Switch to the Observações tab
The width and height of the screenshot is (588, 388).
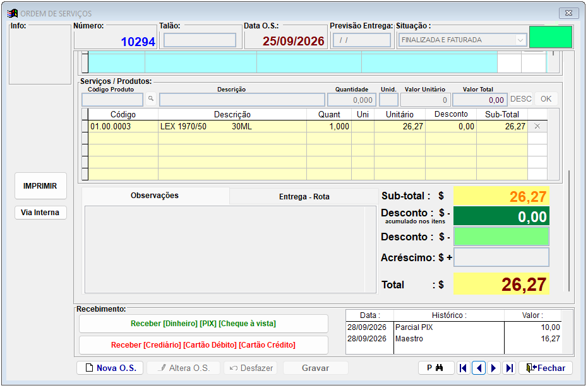click(155, 196)
